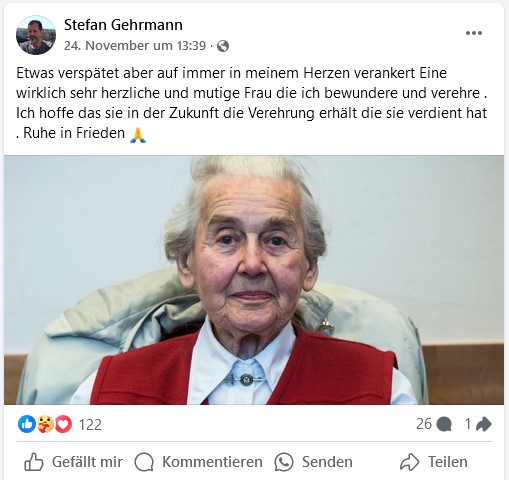Open the Stefan Gehrmann profile name link
This screenshot has height=480, width=509.
click(123, 25)
